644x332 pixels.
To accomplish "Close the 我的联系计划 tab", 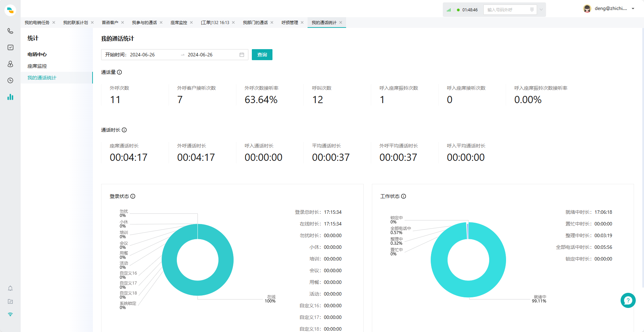I will click(92, 23).
